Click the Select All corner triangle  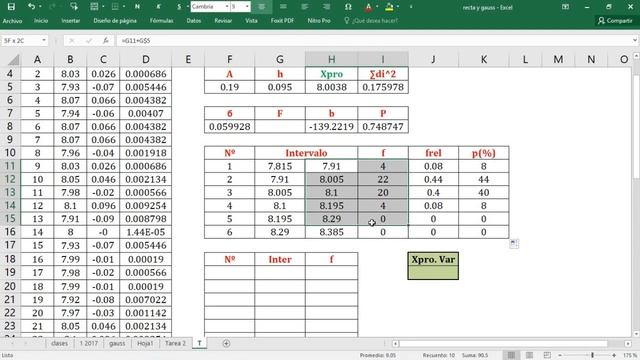tap(13, 60)
